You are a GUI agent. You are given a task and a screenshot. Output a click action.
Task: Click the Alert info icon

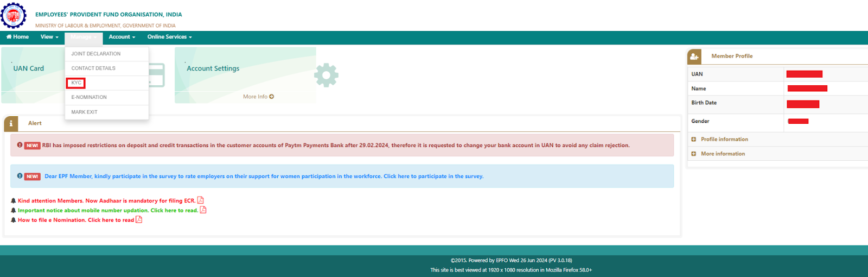click(11, 123)
